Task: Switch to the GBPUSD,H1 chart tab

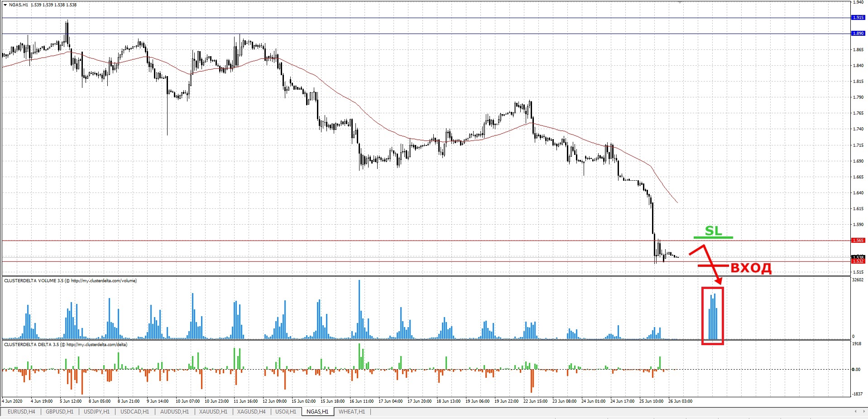Action: [59, 412]
